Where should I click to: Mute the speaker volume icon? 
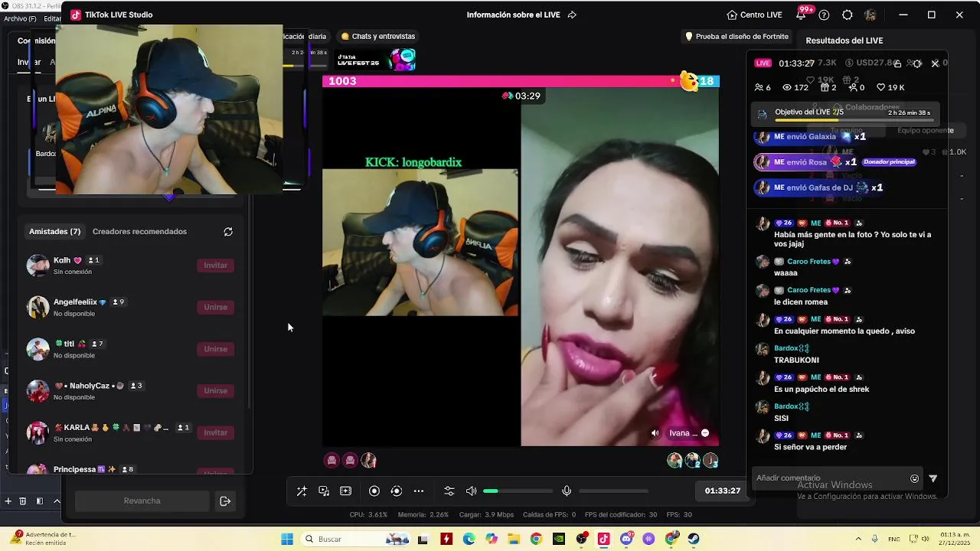(x=472, y=491)
